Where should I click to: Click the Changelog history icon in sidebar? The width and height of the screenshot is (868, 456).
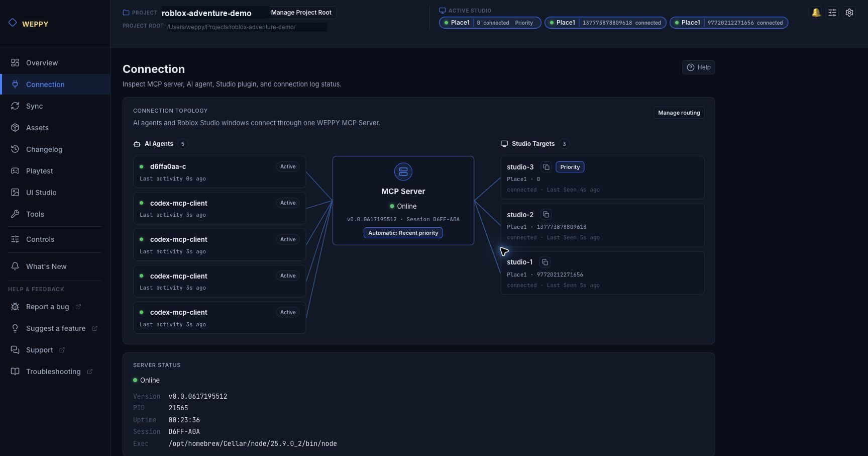click(15, 149)
